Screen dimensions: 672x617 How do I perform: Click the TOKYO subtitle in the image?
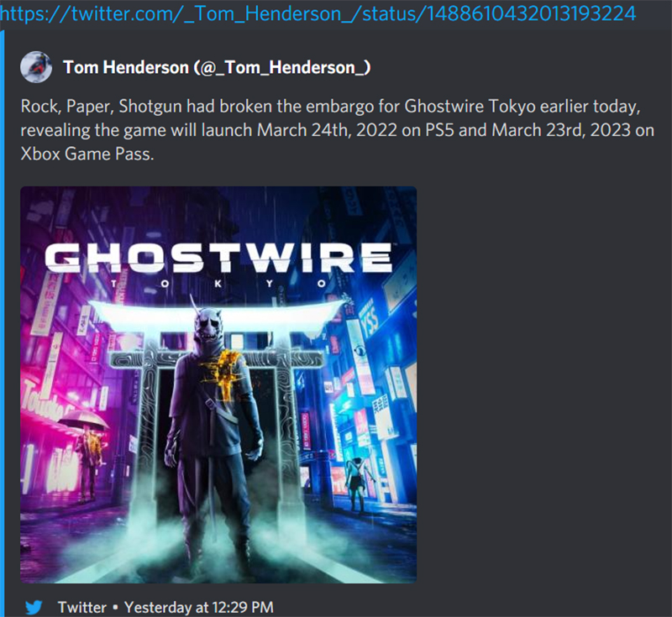(218, 284)
